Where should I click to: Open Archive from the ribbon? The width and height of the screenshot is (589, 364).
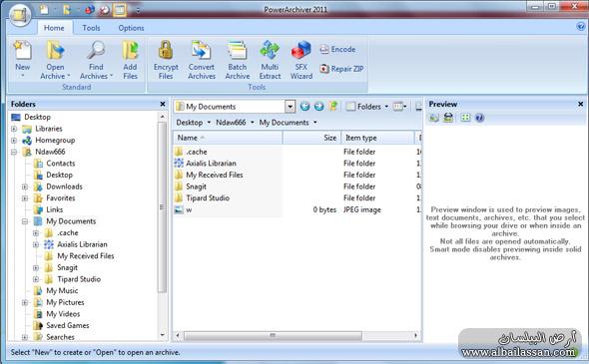click(x=55, y=60)
